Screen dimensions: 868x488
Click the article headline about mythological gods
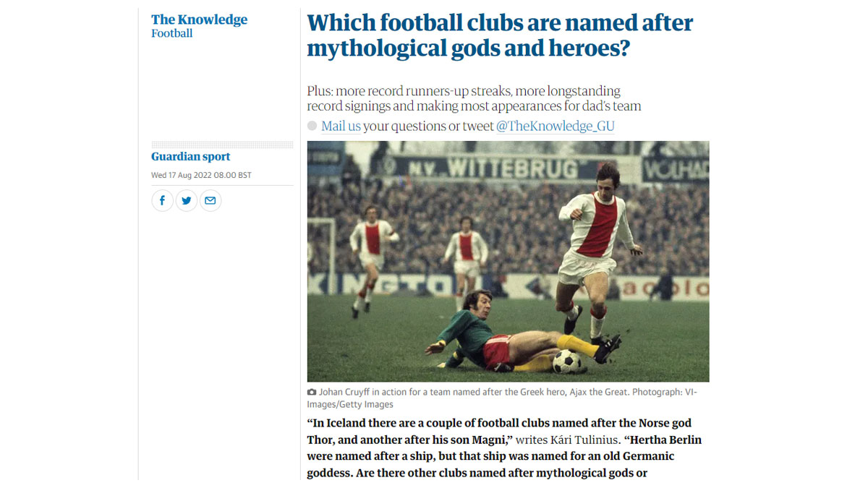pos(500,35)
